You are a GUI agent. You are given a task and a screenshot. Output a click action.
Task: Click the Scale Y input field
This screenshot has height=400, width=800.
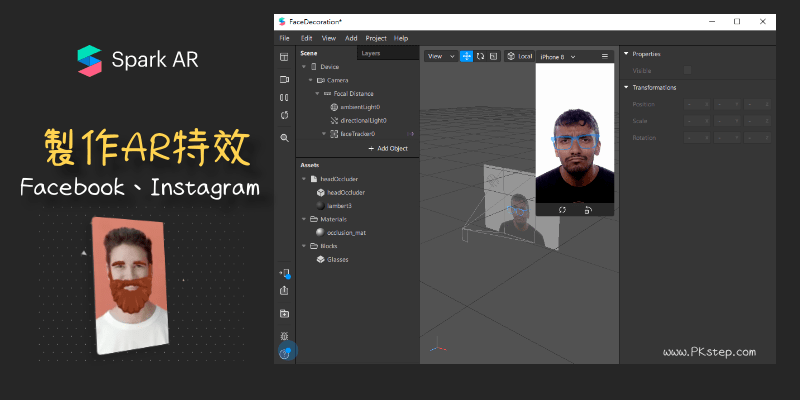[728, 121]
